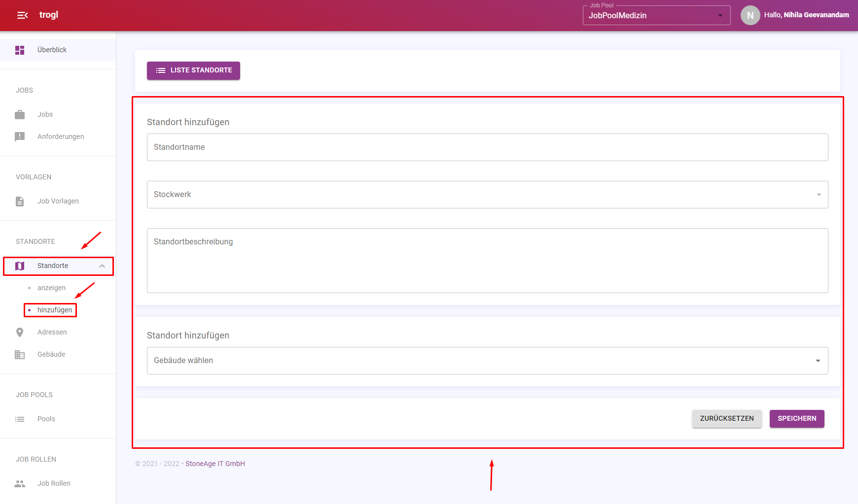Open the Gebäude wählen dropdown
Image resolution: width=858 pixels, height=504 pixels.
pyautogui.click(x=487, y=361)
